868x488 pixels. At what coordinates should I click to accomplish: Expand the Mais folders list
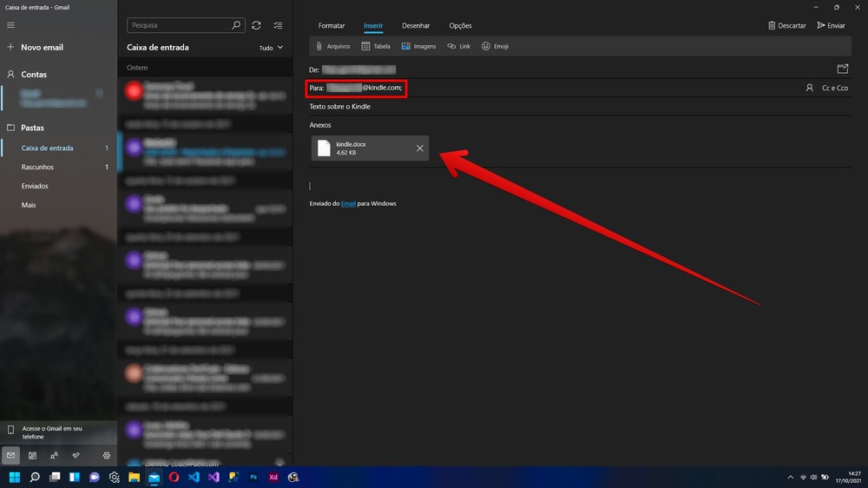tap(29, 205)
